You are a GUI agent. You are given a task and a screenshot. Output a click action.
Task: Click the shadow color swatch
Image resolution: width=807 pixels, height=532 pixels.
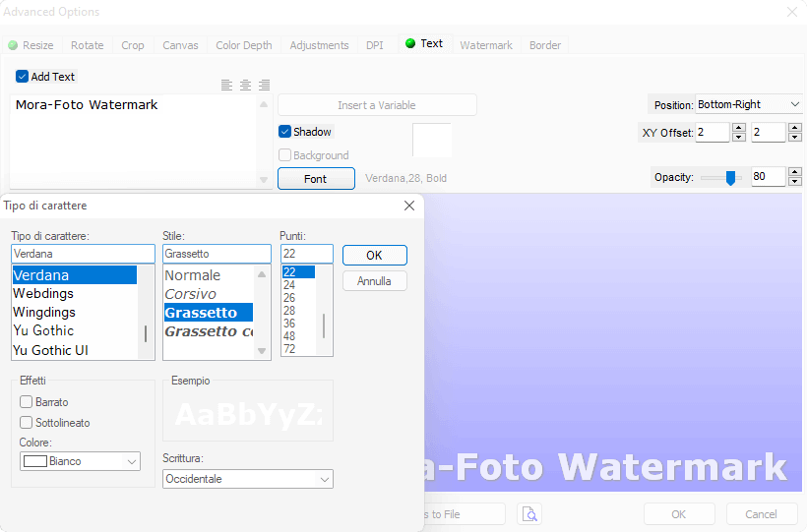[432, 140]
